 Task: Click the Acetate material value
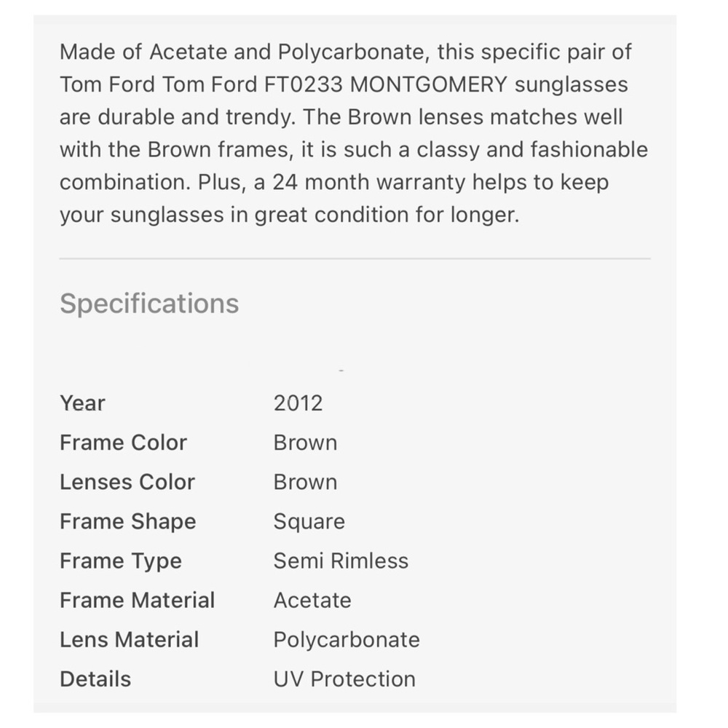(x=312, y=601)
